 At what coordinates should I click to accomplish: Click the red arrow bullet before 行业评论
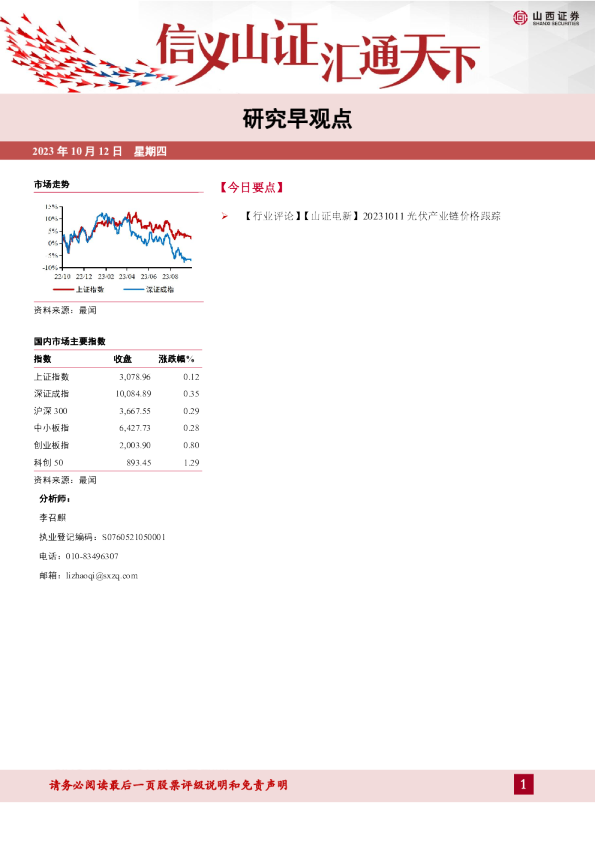click(224, 216)
